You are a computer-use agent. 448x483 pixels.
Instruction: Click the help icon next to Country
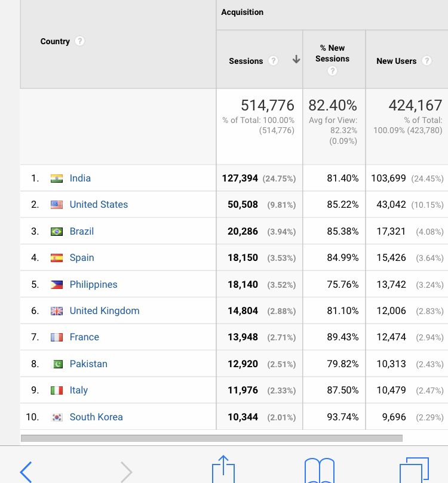79,41
